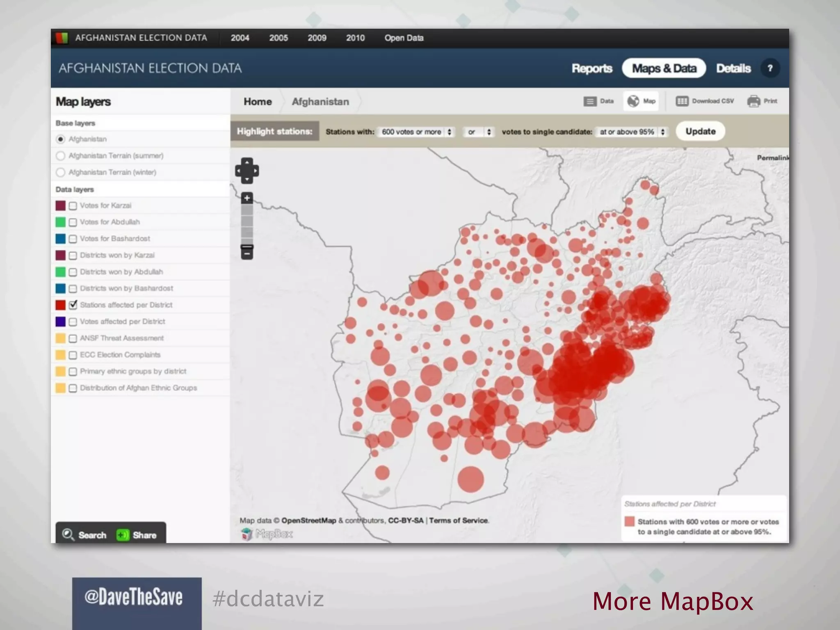This screenshot has width=840, height=630.
Task: Check the ECC Election Complaints layer
Action: click(73, 355)
